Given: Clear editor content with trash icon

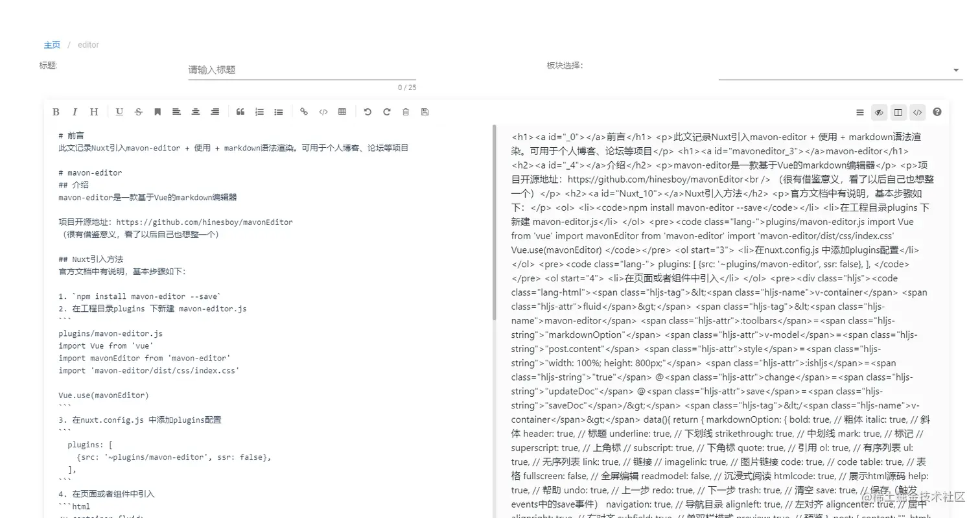Looking at the screenshot, I should click(x=406, y=112).
